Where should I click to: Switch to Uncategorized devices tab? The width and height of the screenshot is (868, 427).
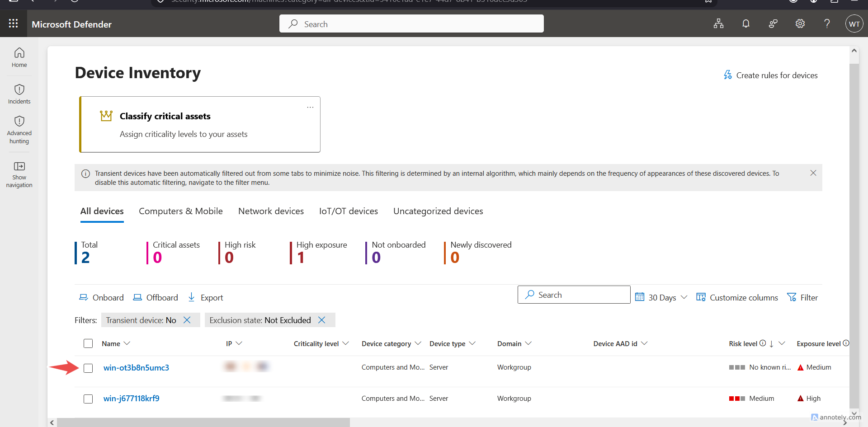coord(438,211)
